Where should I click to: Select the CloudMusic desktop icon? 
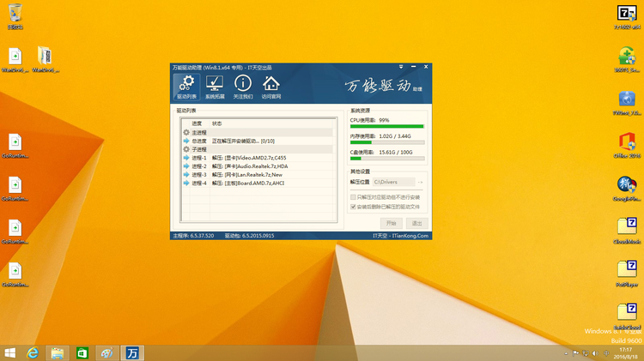pos(627,232)
